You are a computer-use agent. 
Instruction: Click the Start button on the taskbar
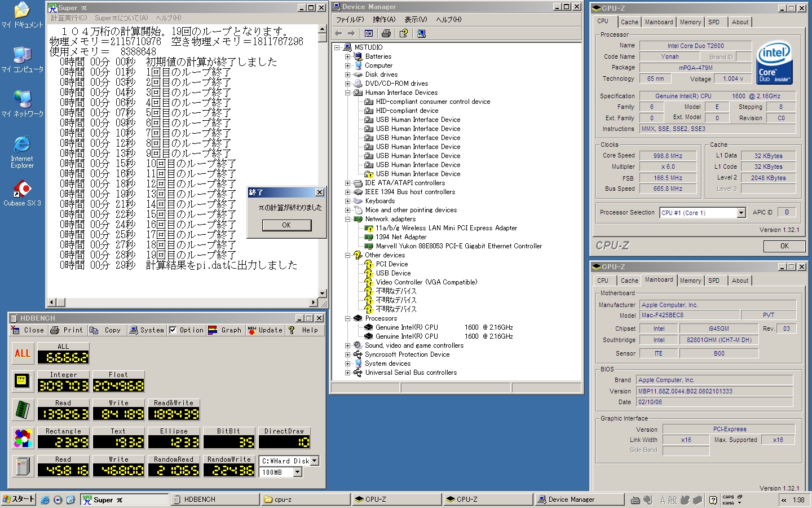(x=19, y=500)
